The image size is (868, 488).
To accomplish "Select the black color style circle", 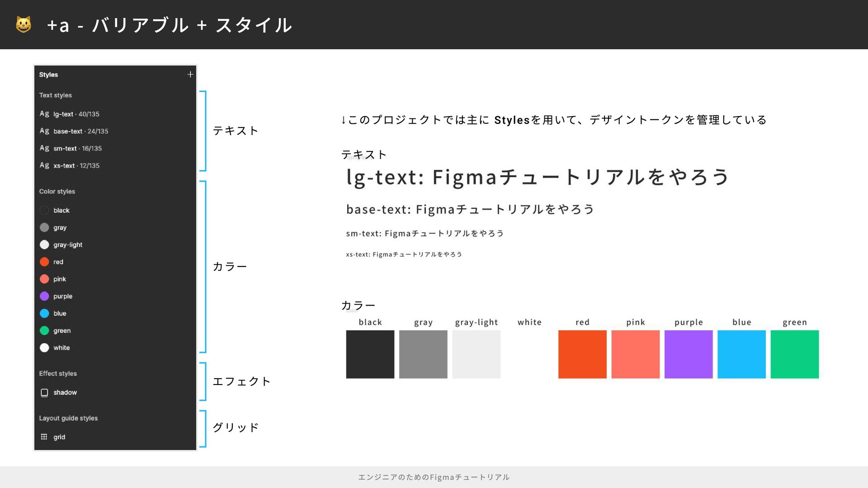I will [44, 211].
